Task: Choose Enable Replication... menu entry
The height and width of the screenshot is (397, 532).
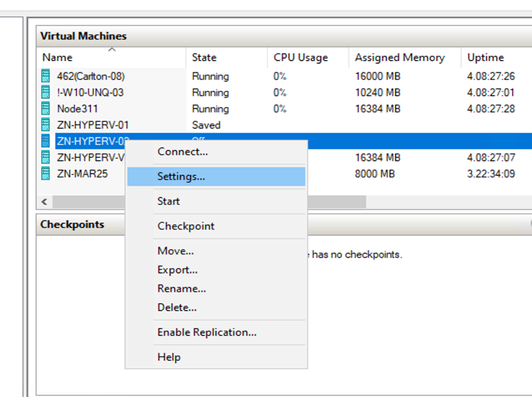Action: click(x=207, y=332)
